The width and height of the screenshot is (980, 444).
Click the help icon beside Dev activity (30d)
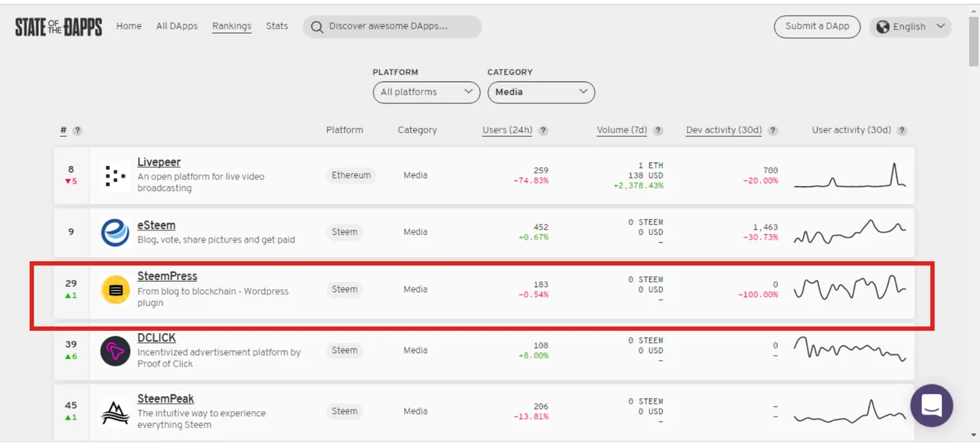click(773, 131)
